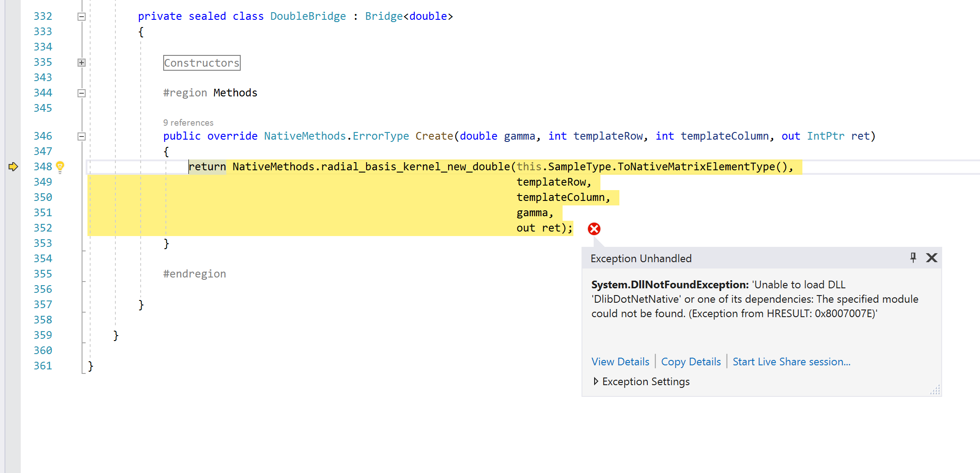The height and width of the screenshot is (473, 980).
Task: Click the yellow execution pointer arrow
Action: tap(13, 167)
